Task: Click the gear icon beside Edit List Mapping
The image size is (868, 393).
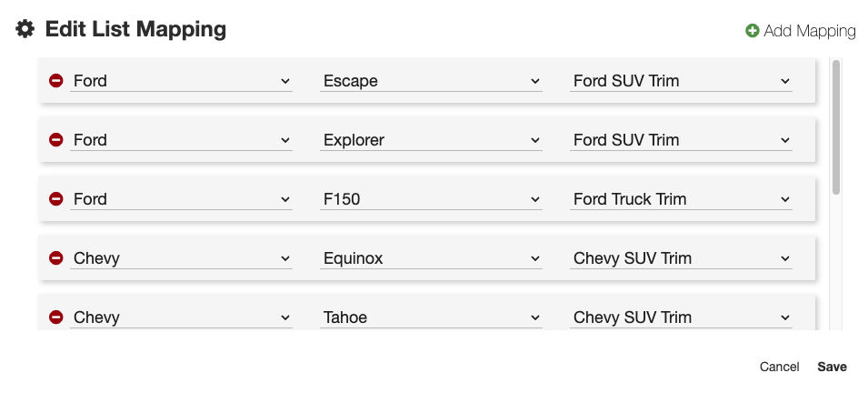Action: 25,29
